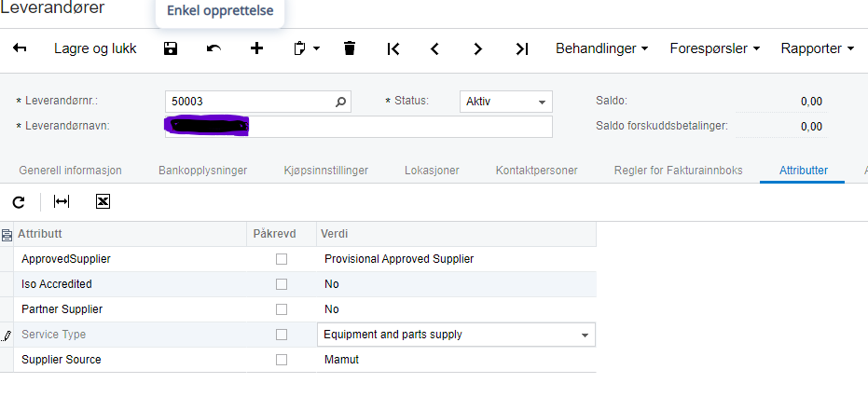The width and height of the screenshot is (868, 397).
Task: Switch to the Generell informasjon tab
Action: [x=70, y=171]
